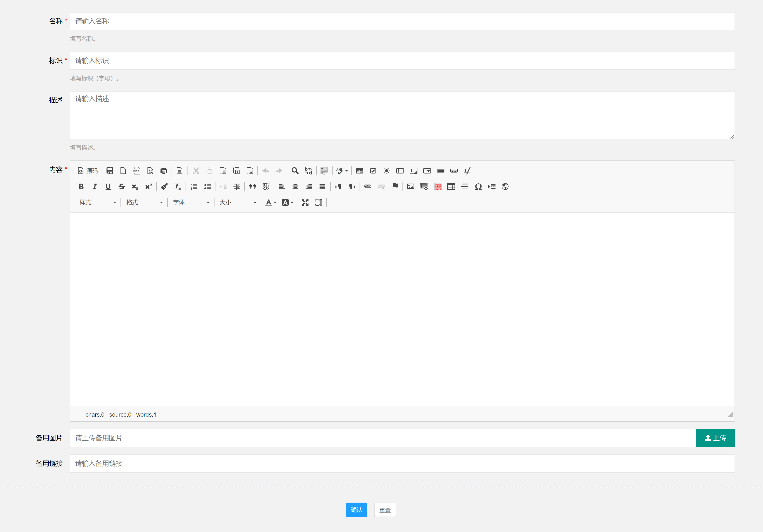
Task: Focus the 名称 name input field
Action: point(402,21)
